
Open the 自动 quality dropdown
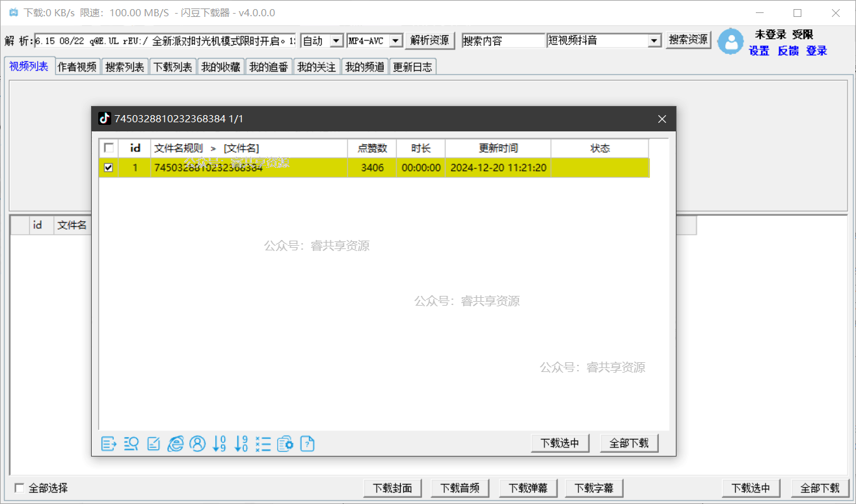[336, 41]
